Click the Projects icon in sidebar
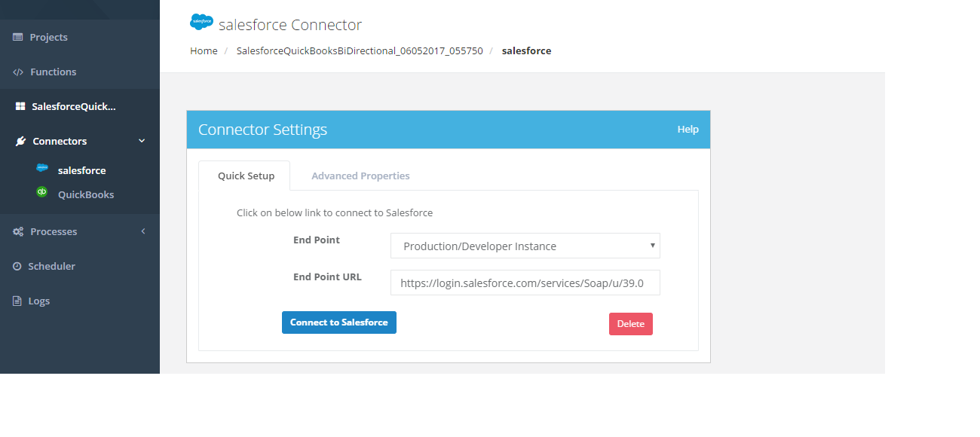The image size is (980, 437). coord(18,37)
